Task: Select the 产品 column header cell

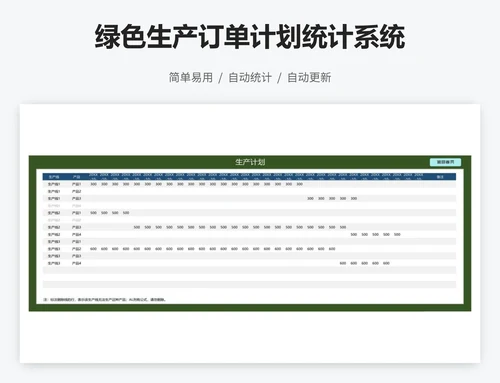Action: (76, 177)
